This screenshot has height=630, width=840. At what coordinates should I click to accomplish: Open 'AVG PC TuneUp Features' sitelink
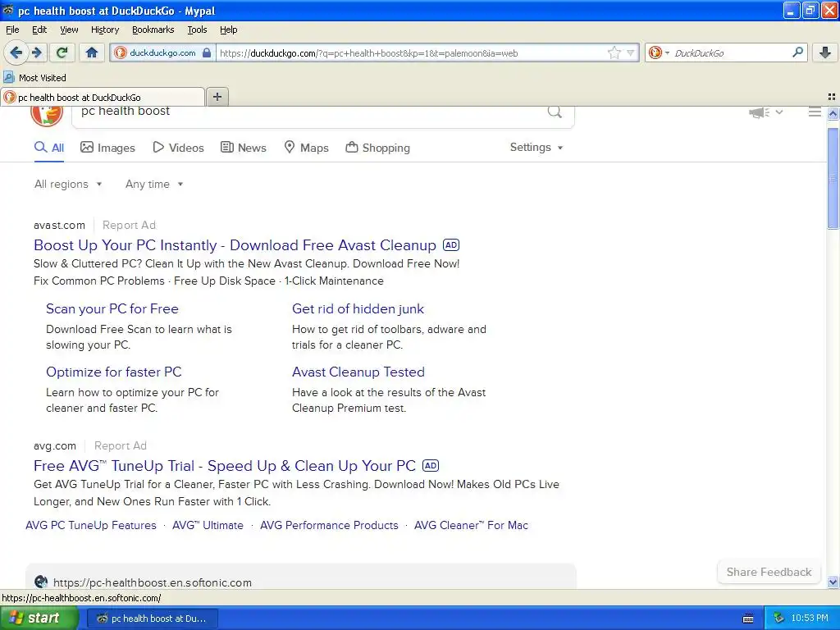tap(91, 526)
